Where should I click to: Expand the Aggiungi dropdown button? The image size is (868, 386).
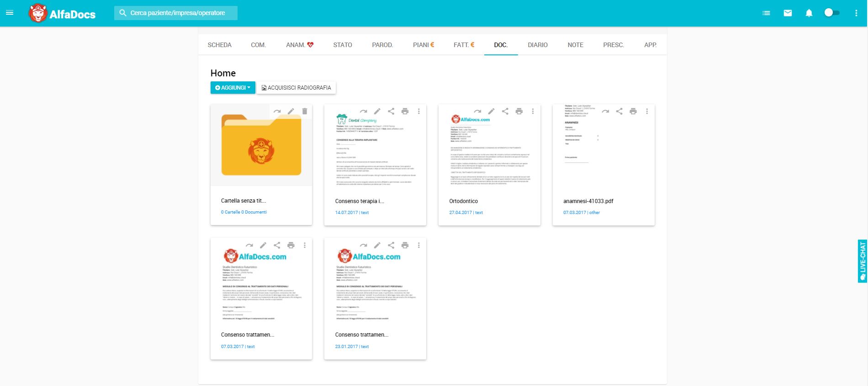pos(233,87)
